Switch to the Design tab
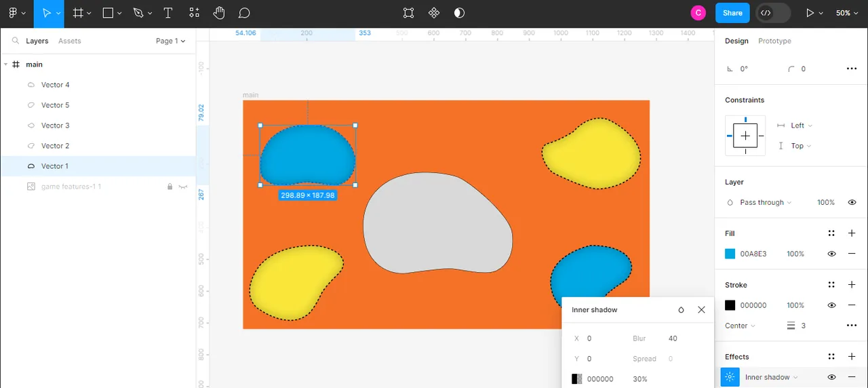This screenshot has width=868, height=388. (x=736, y=41)
